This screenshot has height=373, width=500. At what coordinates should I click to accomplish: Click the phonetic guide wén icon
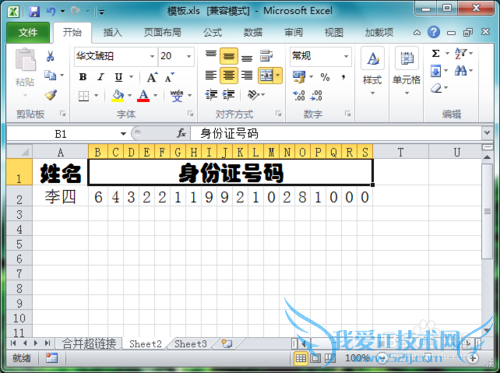pos(177,96)
